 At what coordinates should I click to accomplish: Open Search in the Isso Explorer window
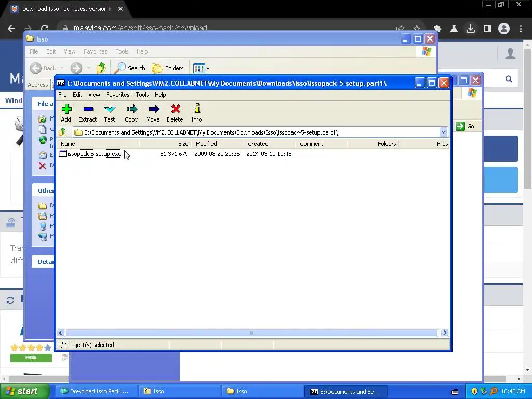[129, 68]
